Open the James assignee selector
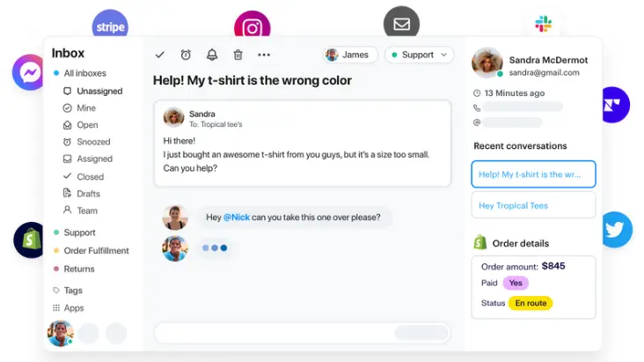Screen dimensions: 644x362 [x=350, y=55]
